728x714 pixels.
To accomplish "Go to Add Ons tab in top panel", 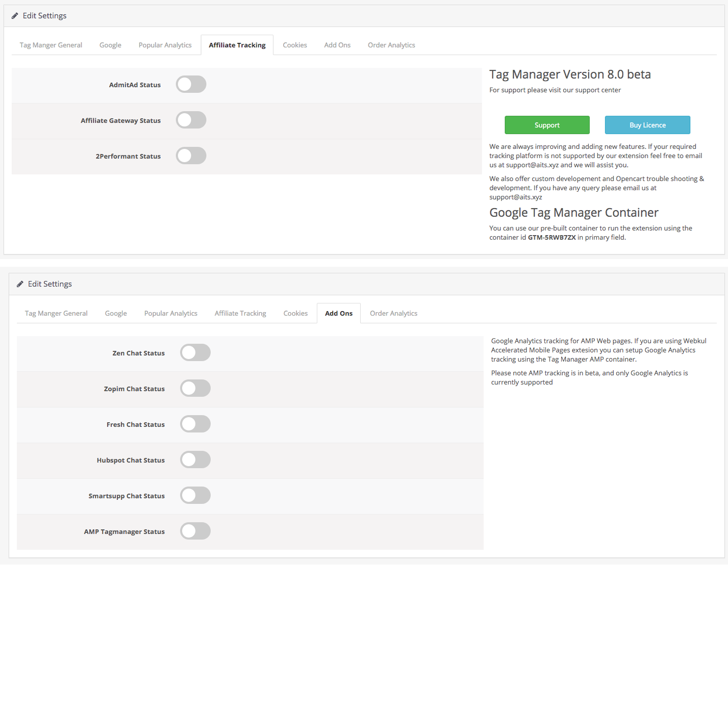I will 337,45.
